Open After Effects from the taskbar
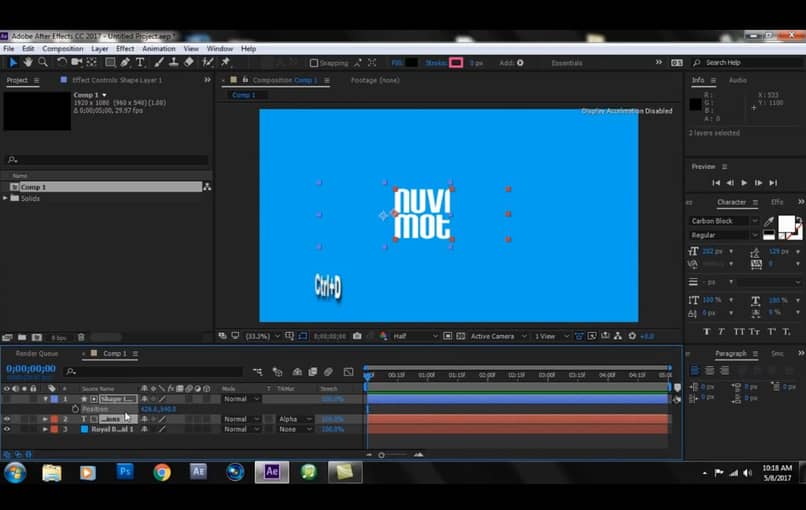 click(x=271, y=472)
